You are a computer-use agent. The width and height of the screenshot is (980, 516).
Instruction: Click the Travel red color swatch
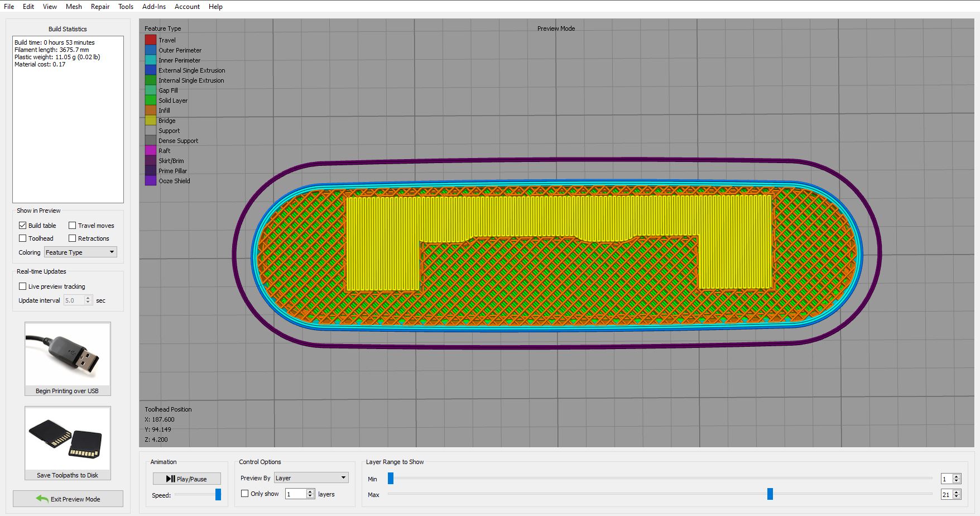[x=151, y=40]
